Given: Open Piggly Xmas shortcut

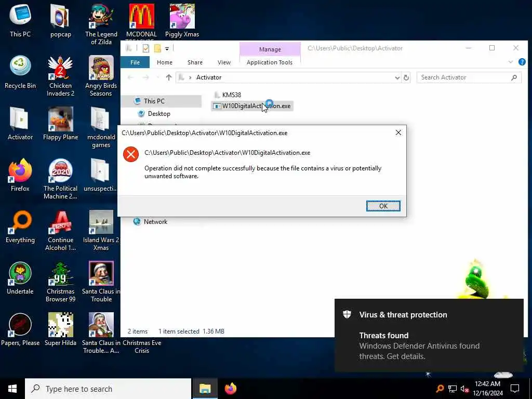Looking at the screenshot, I should (182, 20).
